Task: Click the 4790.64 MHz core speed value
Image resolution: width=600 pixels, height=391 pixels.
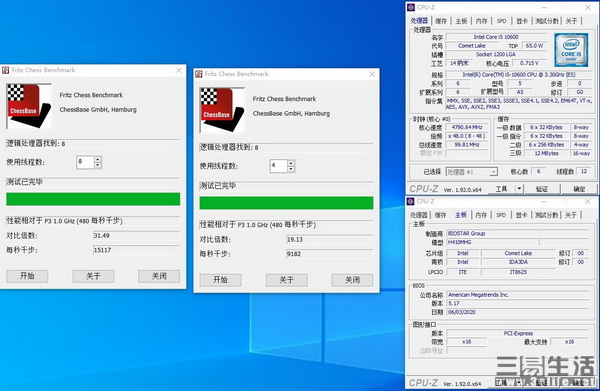Action: [466, 127]
